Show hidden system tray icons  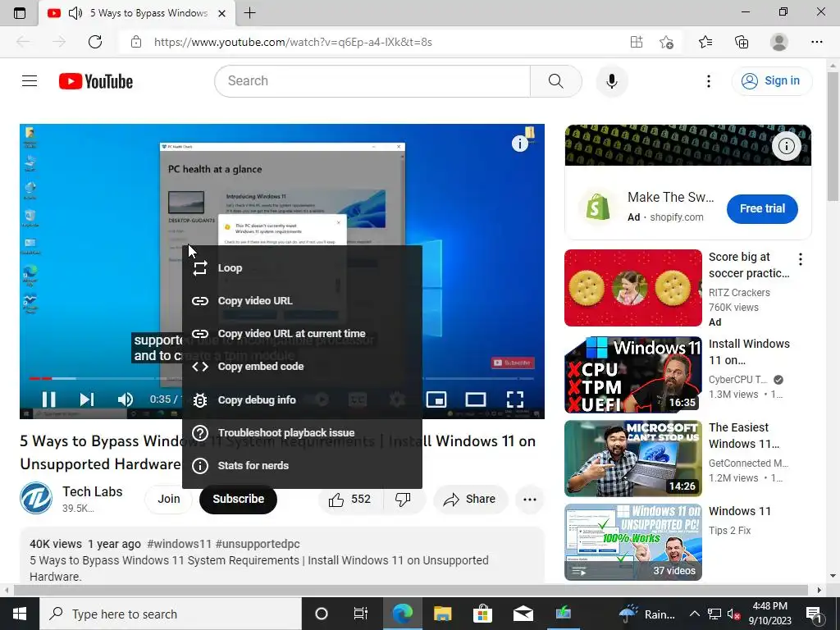(694, 614)
